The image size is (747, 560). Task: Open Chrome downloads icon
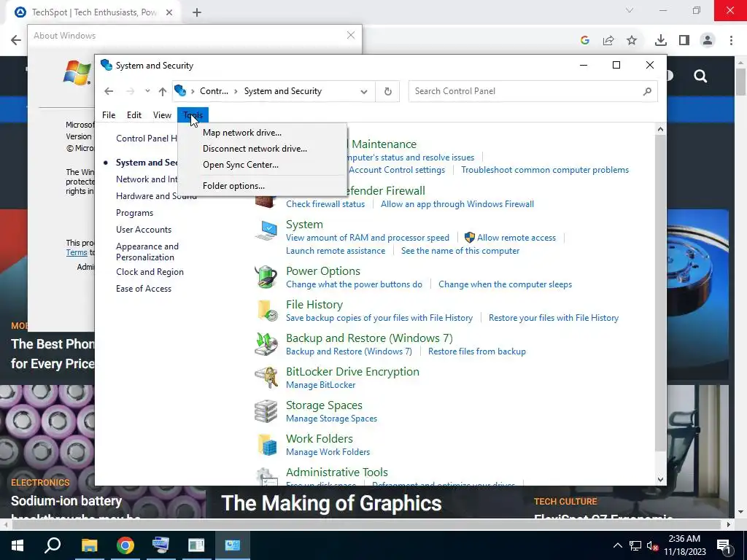point(661,40)
